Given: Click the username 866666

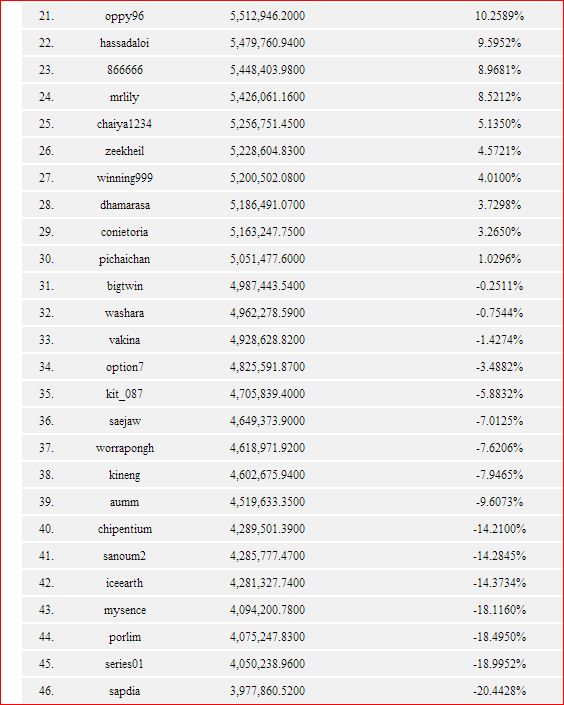Looking at the screenshot, I should (125, 70).
